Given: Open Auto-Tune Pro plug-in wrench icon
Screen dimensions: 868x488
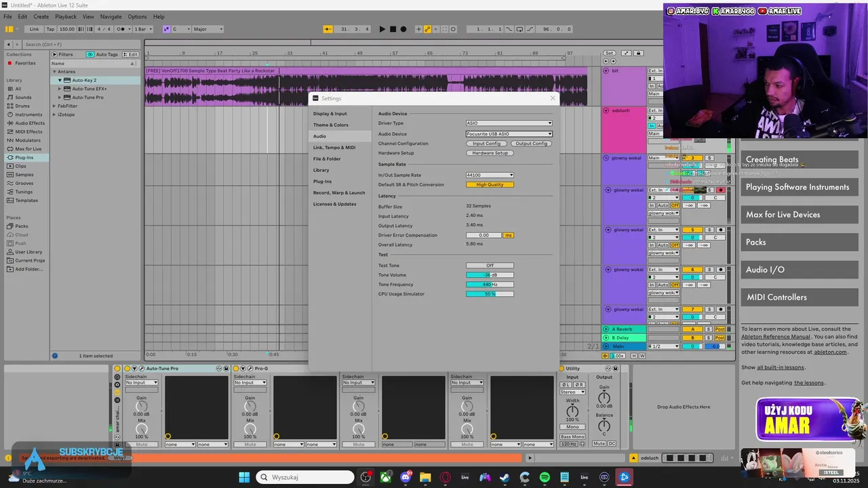Looking at the screenshot, I should tap(142, 369).
